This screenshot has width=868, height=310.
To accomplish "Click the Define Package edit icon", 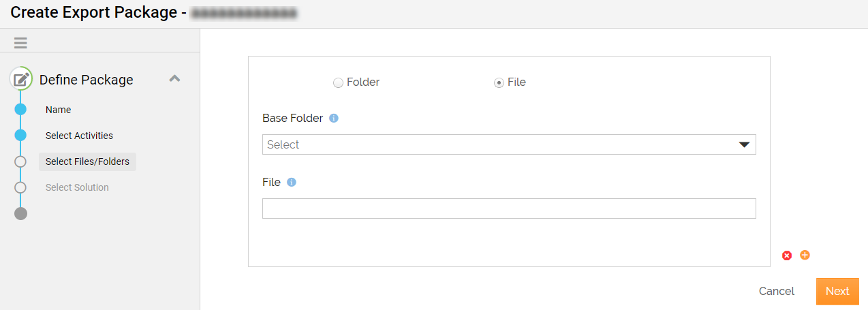I will [21, 80].
